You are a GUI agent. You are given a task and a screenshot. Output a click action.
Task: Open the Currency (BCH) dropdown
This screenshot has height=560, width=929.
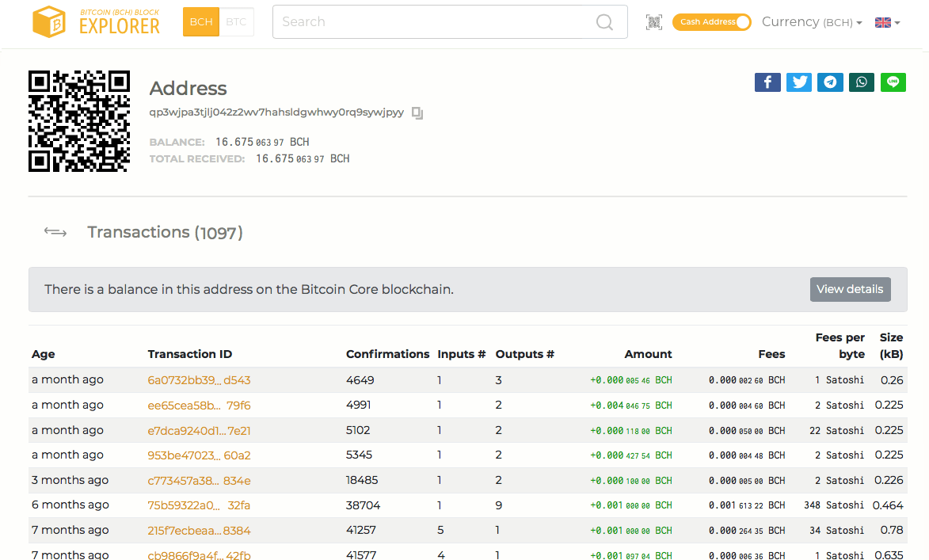811,22
